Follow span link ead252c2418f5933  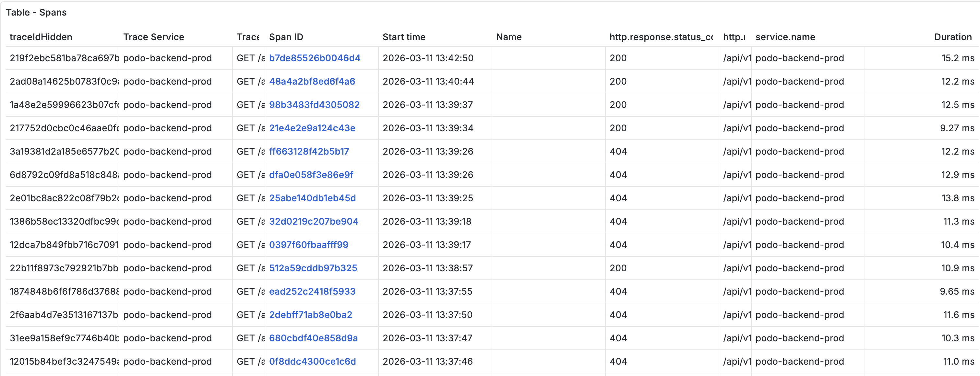click(x=312, y=292)
